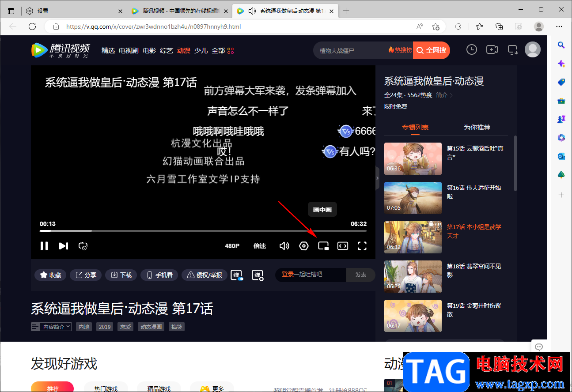
Task: Open danmaku settings icon
Action: pos(258,275)
